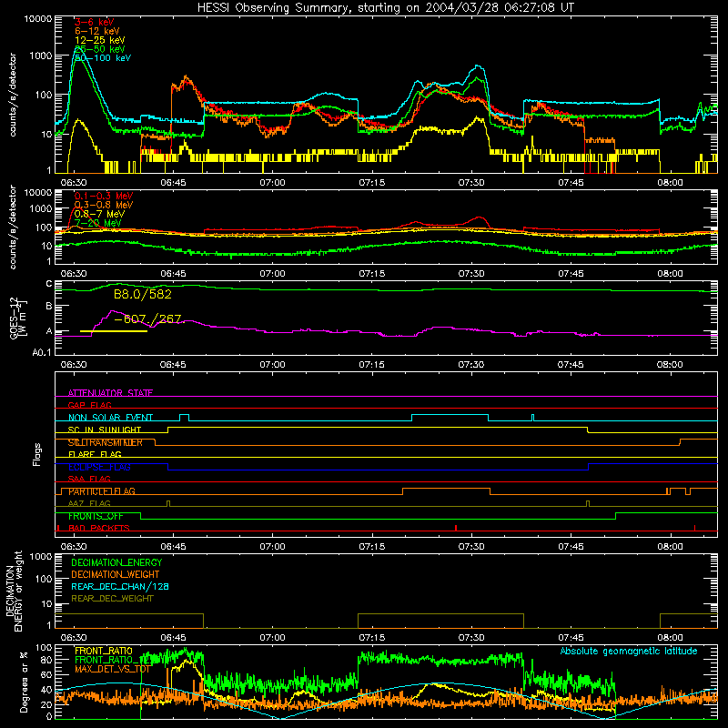
Task: Click the 25-50 keV legend label
Action: tap(99, 49)
